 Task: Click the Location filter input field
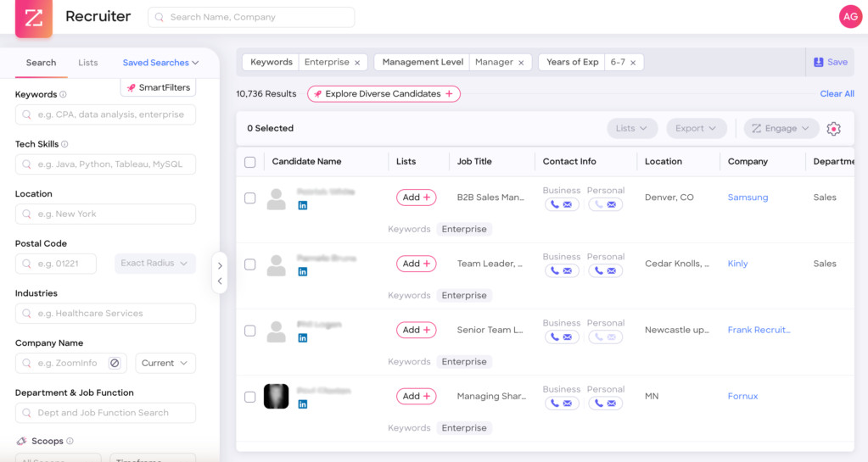pos(105,214)
